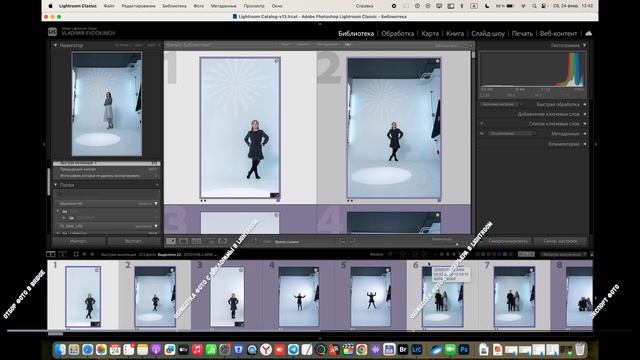640x360 pixels.
Task: Open Lightroom Classic in the Dock
Action: [x=417, y=350]
